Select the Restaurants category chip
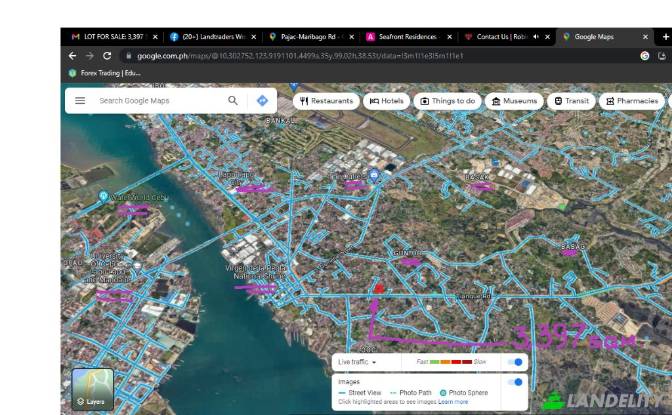672x415 pixels. 326,101
